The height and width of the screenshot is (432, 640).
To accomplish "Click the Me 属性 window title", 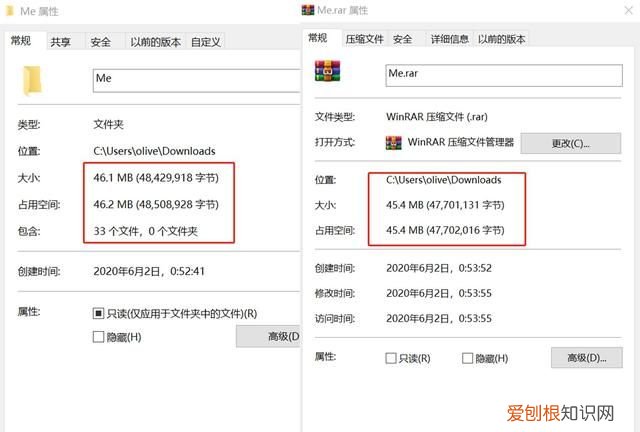I will 39,11.
